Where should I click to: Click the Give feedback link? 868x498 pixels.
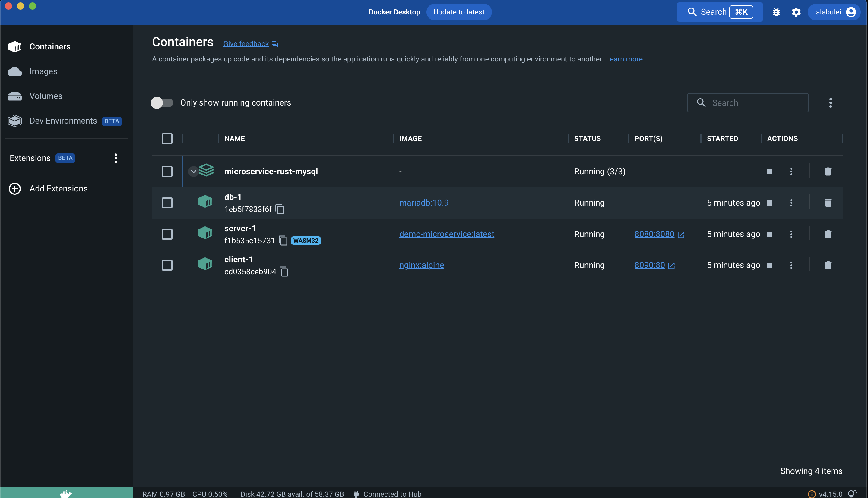point(250,44)
